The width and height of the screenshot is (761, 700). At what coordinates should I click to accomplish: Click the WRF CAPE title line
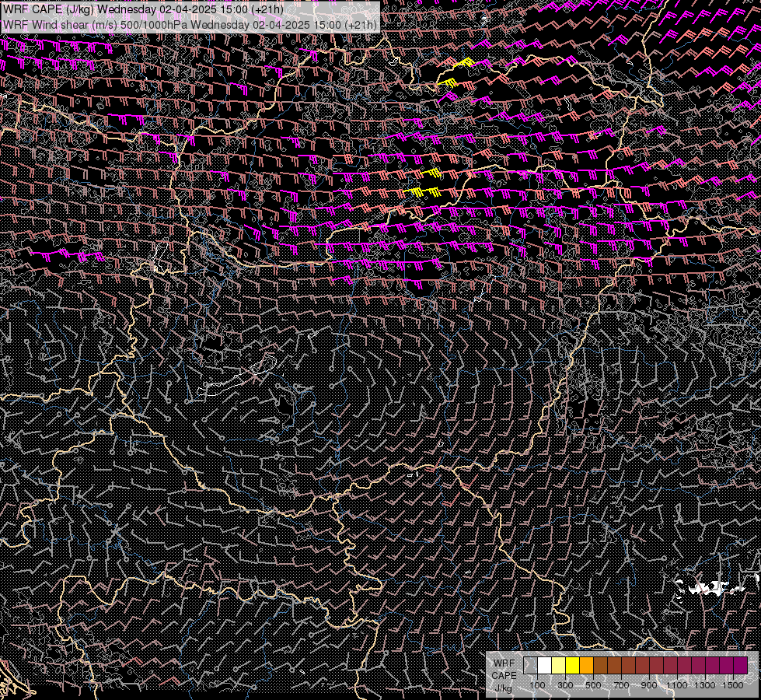click(143, 9)
